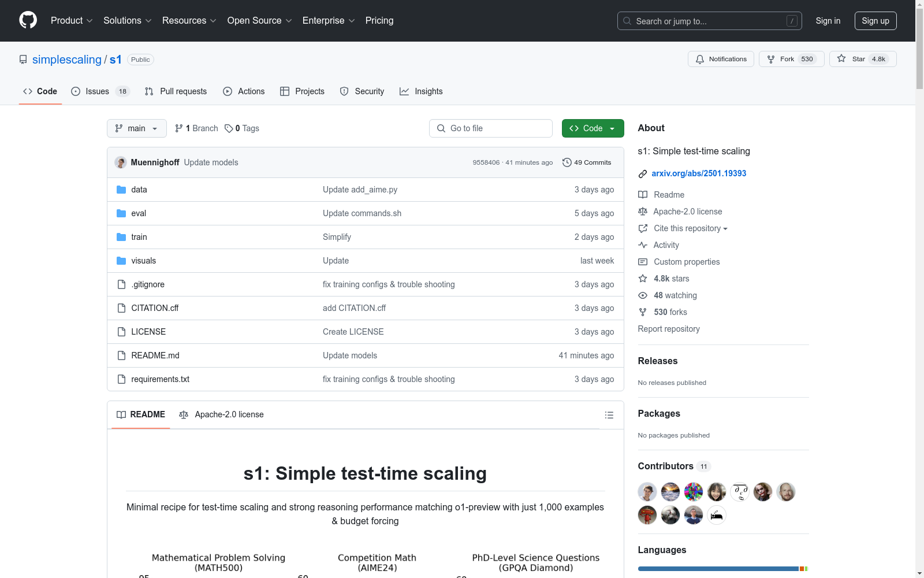Open the arxiv.org/abs/2501.19393 link
924x578 pixels.
coord(699,173)
